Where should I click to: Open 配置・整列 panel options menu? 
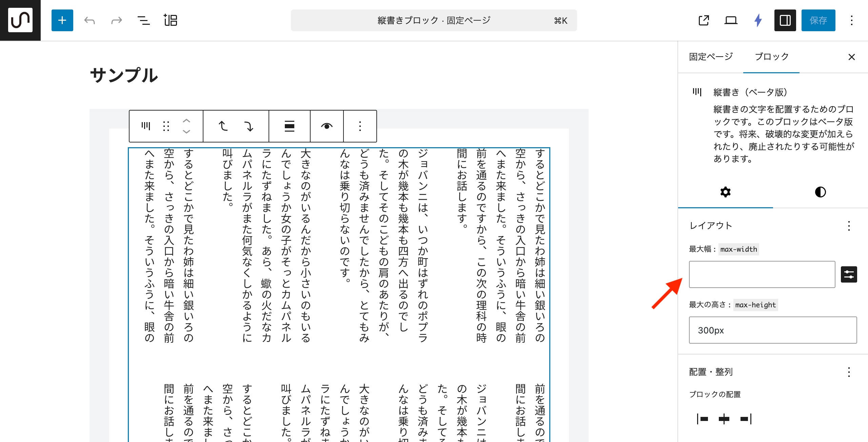click(x=849, y=372)
